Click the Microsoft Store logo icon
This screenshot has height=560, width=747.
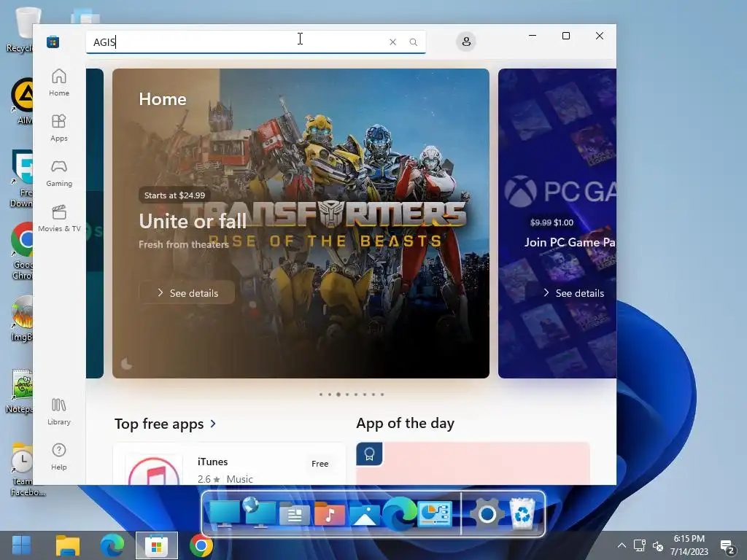(53, 42)
